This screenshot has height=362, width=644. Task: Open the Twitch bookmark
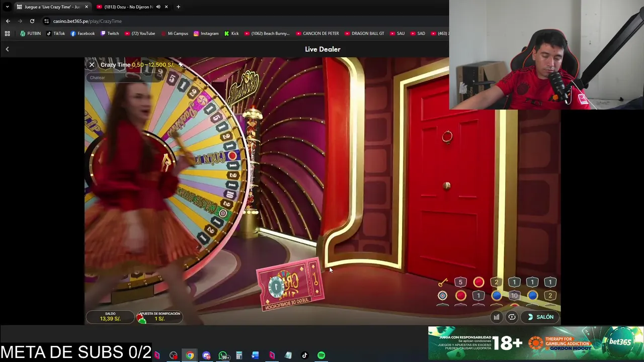coord(110,34)
